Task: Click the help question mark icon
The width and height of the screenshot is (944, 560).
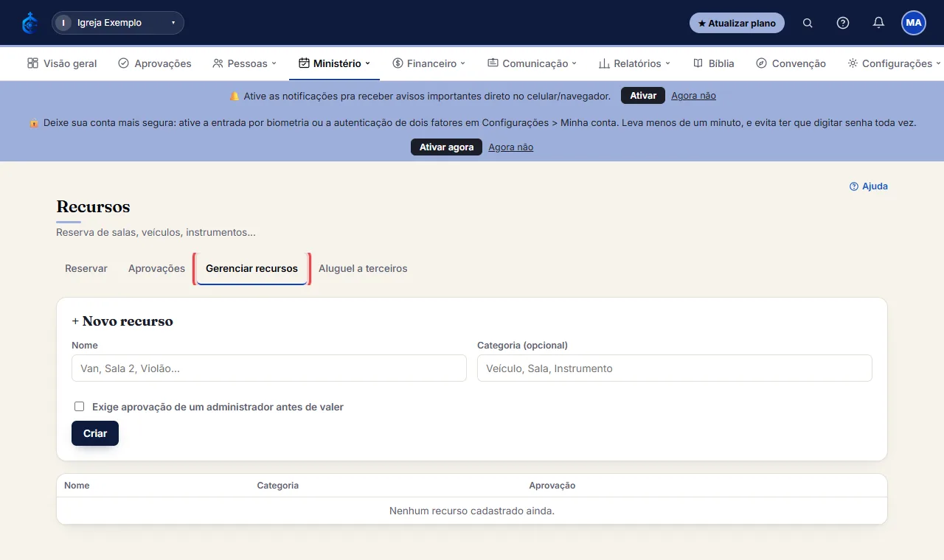Action: click(x=843, y=23)
